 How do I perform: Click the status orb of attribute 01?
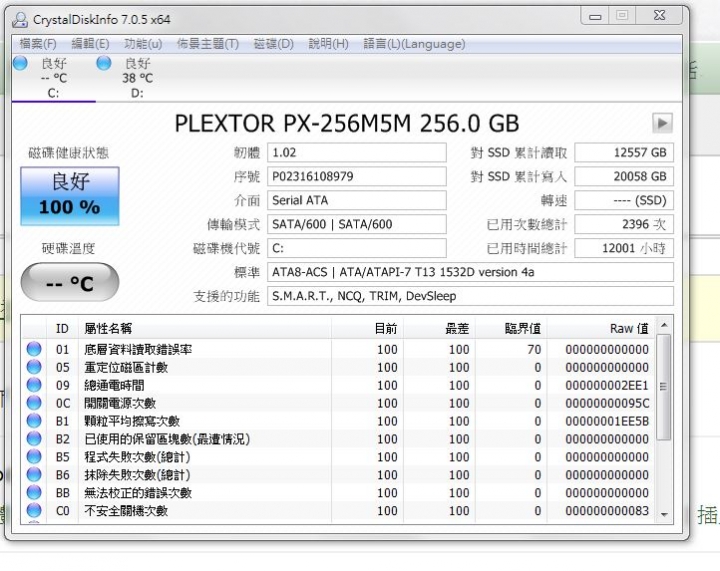coord(34,349)
